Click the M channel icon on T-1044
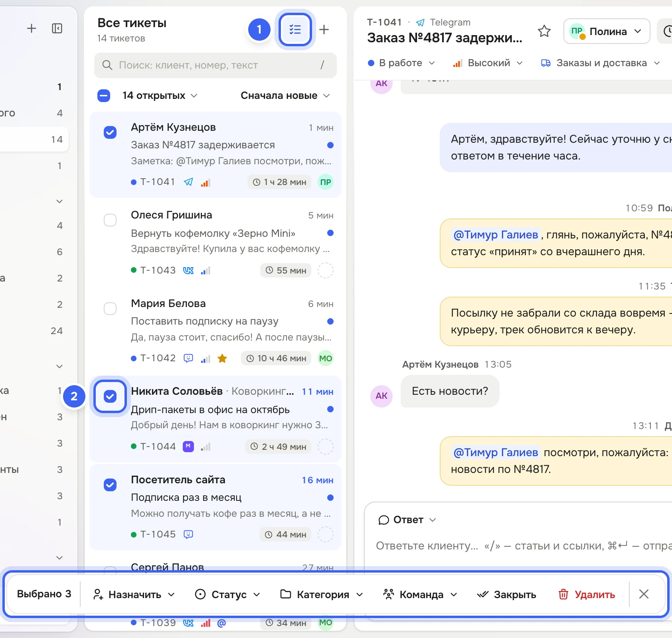Viewport: 672px width, 638px height. 188,447
